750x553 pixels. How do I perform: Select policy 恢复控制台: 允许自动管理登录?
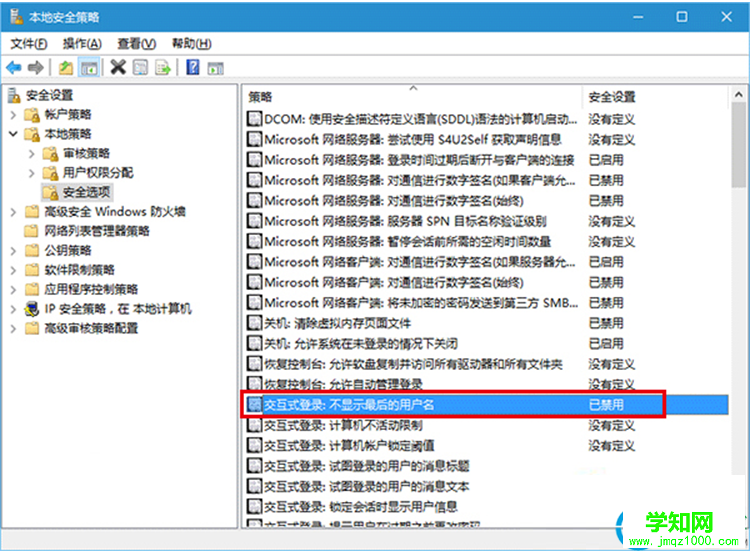(343, 384)
